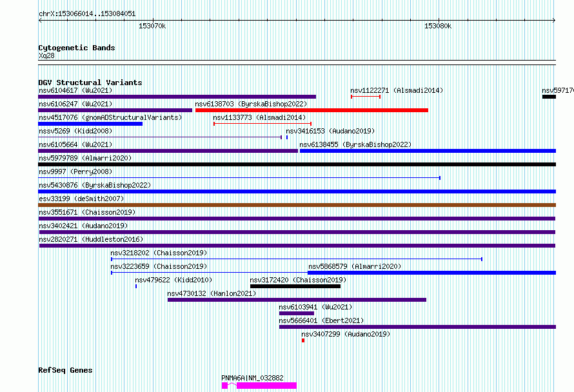Open the nsv6106247 (Wu2021) label
This screenshot has width=574, height=392.
pyautogui.click(x=75, y=104)
